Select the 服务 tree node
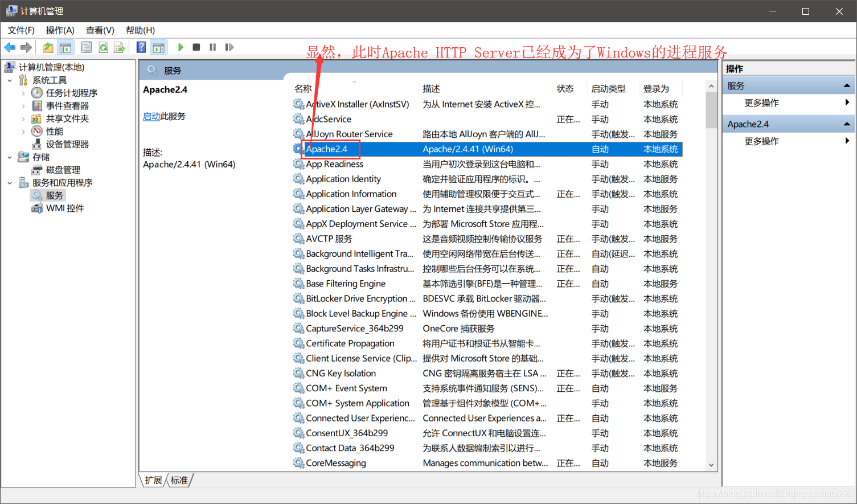The width and height of the screenshot is (857, 504). 55,195
